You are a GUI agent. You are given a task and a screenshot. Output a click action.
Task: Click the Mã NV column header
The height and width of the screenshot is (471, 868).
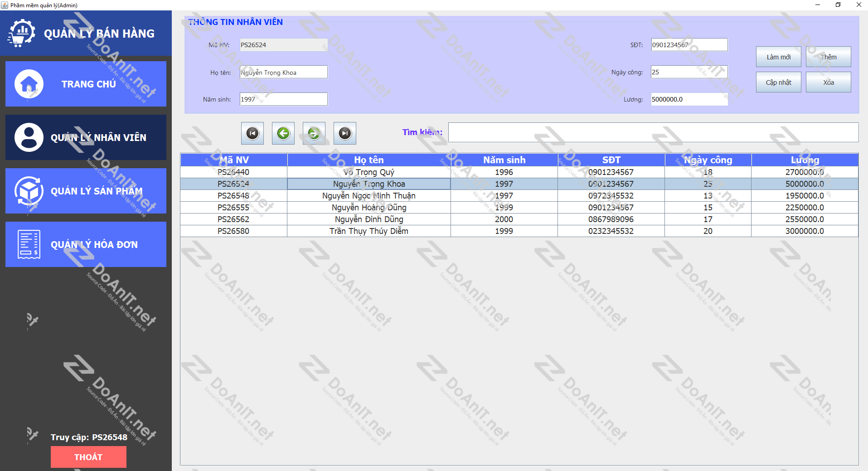234,160
